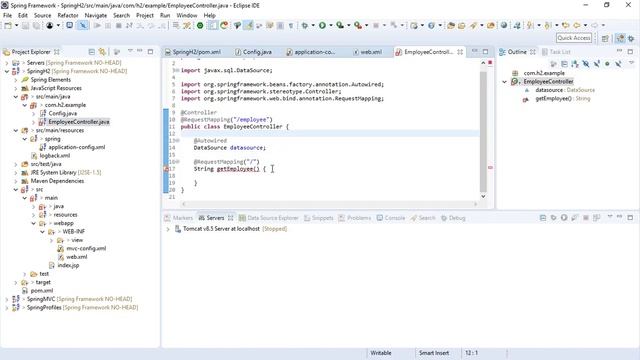Open the Refactor menu
This screenshot has width=640, height=360.
point(68,15)
